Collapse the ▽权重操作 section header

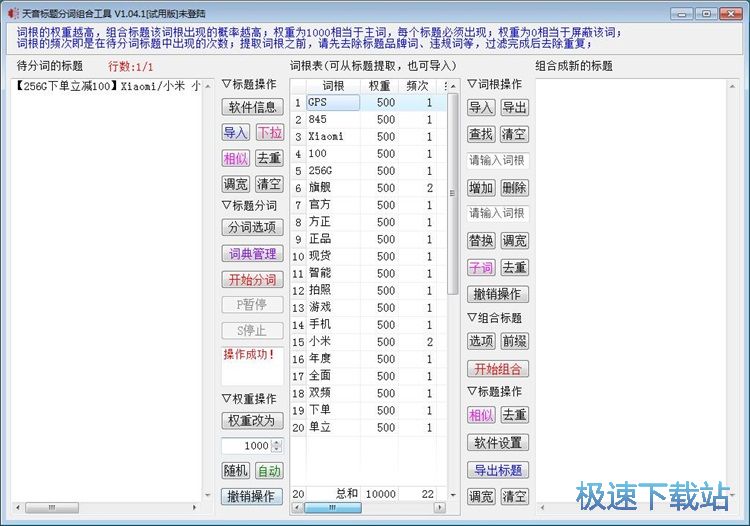point(249,399)
